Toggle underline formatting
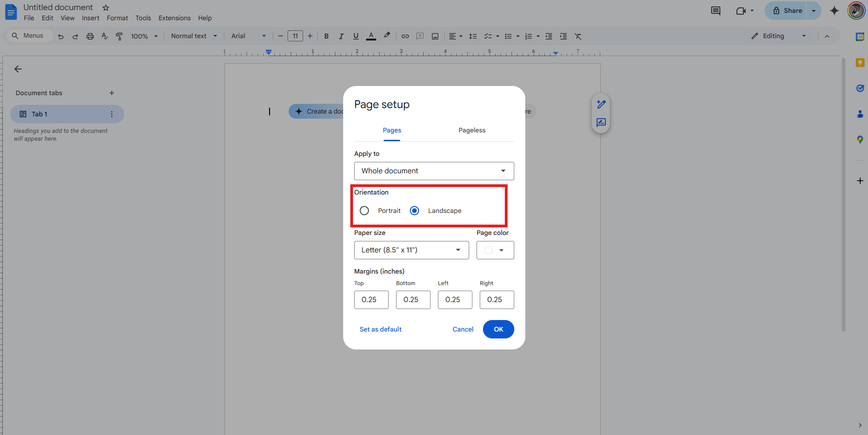 click(356, 36)
